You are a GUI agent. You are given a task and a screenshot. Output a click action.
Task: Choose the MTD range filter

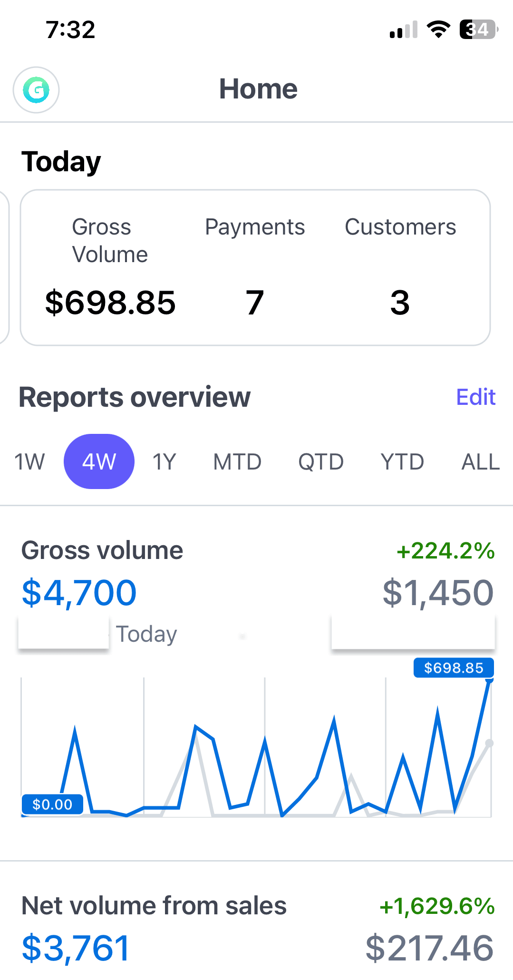(x=237, y=461)
